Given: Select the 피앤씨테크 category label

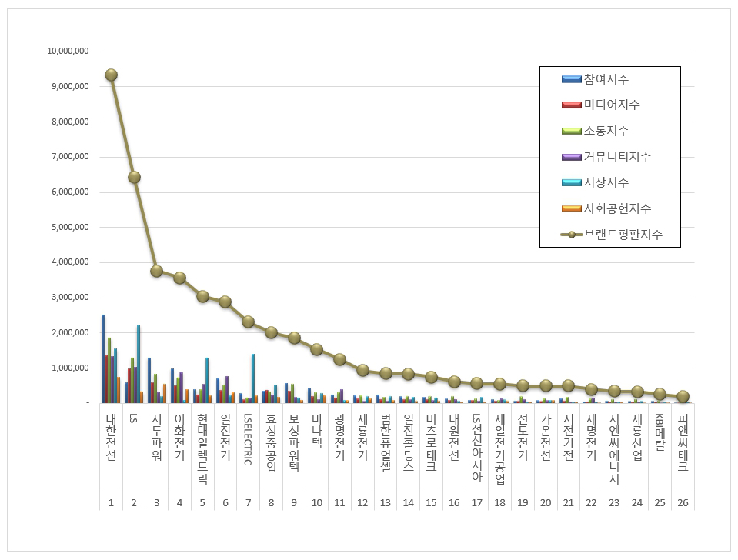Looking at the screenshot, I should (x=683, y=443).
